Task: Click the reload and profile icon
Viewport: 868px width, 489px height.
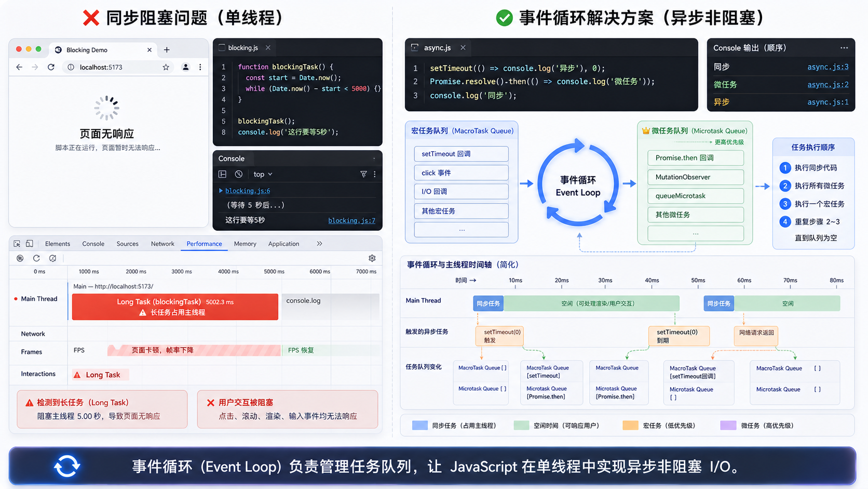Action: pyautogui.click(x=36, y=258)
